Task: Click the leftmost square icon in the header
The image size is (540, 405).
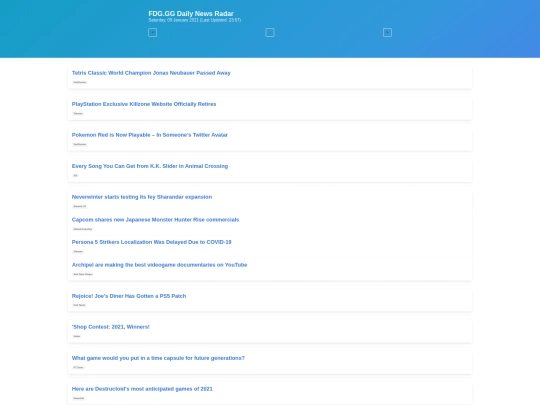Action: 153,33
